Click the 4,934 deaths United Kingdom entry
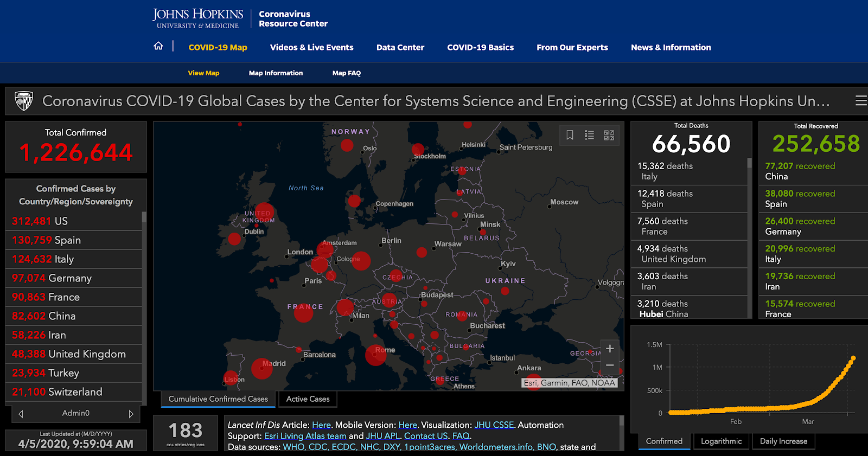The width and height of the screenshot is (868, 456). (x=689, y=254)
